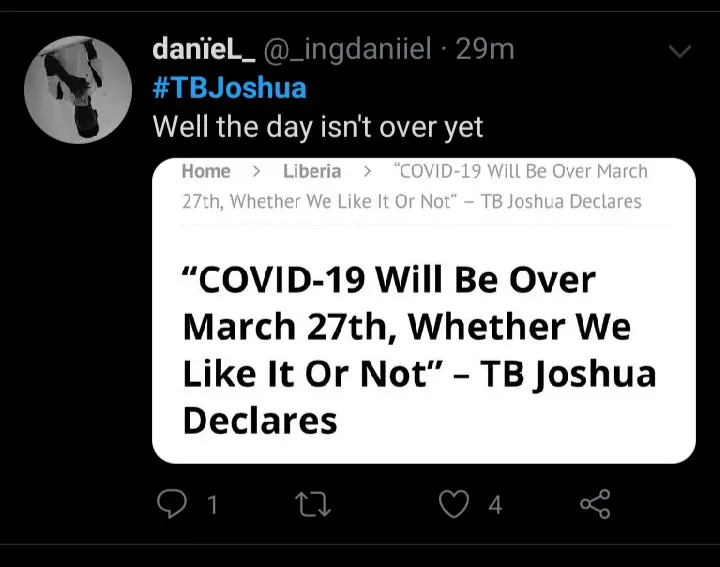This screenshot has height=567, width=720.
Task: Select the grey breadcrumb article title text
Action: pyautogui.click(x=415, y=186)
